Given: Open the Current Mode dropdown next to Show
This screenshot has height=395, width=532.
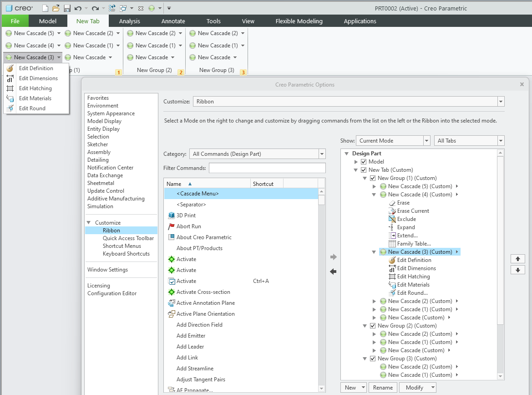Looking at the screenshot, I should point(426,140).
